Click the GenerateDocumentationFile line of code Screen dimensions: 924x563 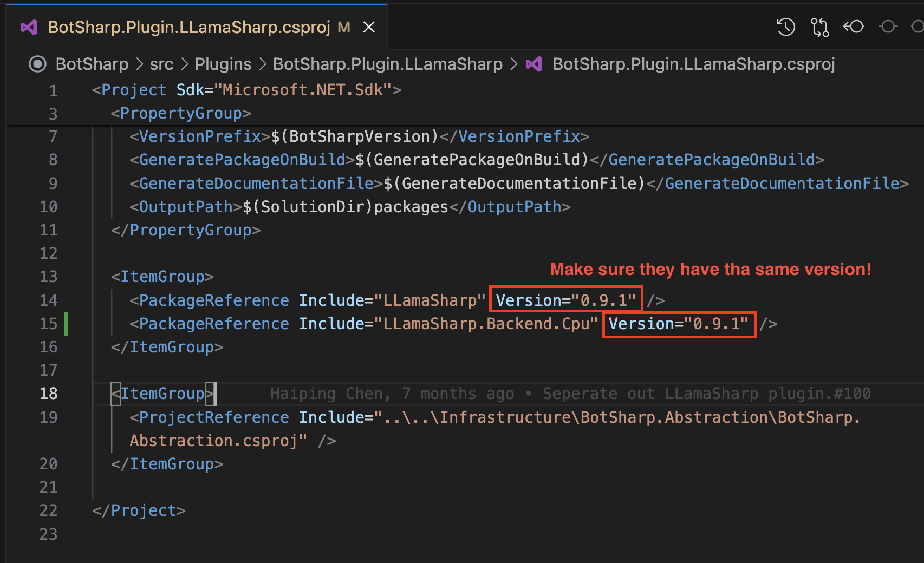[519, 184]
